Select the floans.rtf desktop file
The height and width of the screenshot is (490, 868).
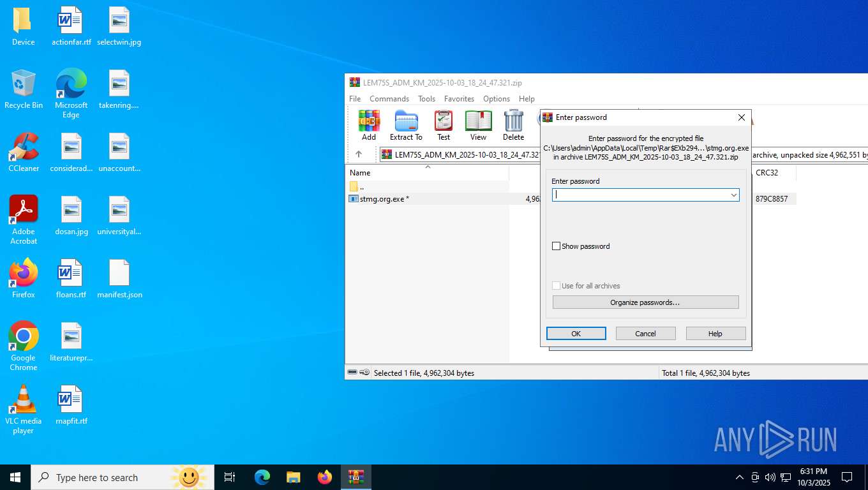71,279
